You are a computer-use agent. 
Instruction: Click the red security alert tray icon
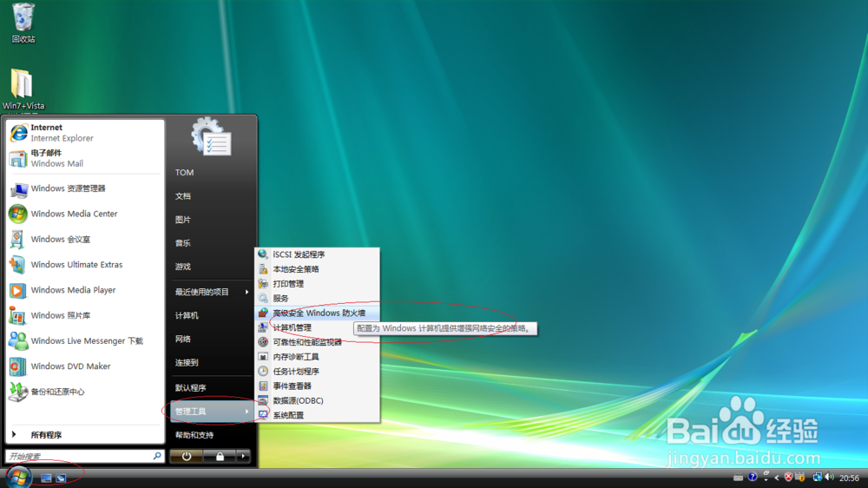click(788, 477)
